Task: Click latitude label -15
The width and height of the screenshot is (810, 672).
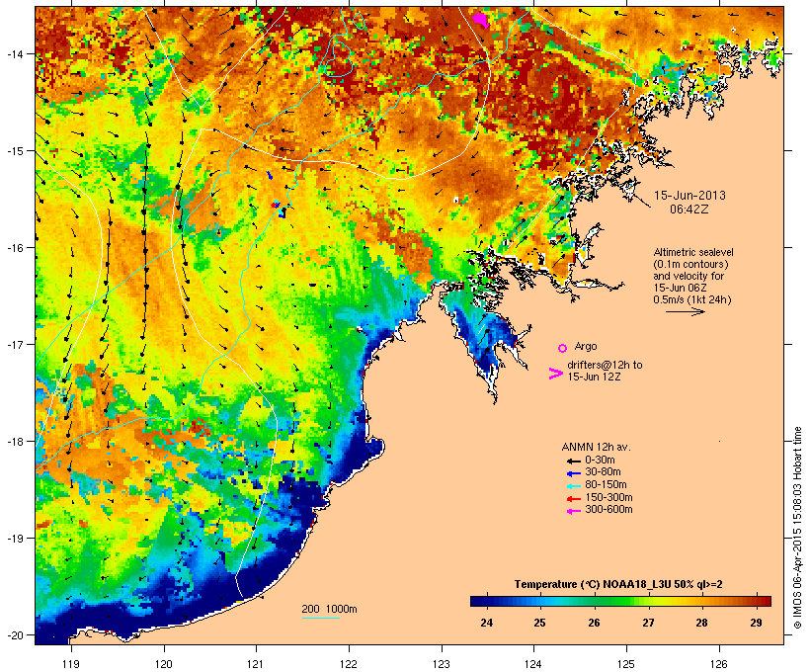Action: point(15,151)
